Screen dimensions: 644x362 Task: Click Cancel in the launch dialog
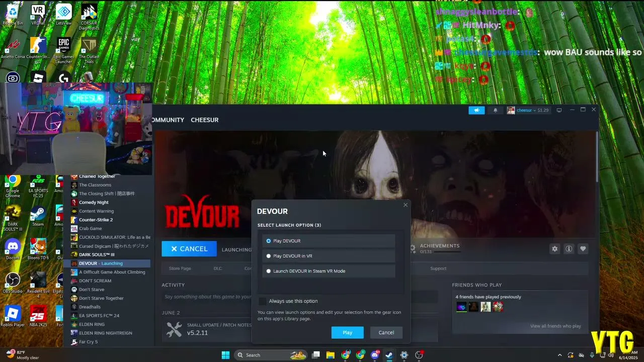[x=386, y=332]
